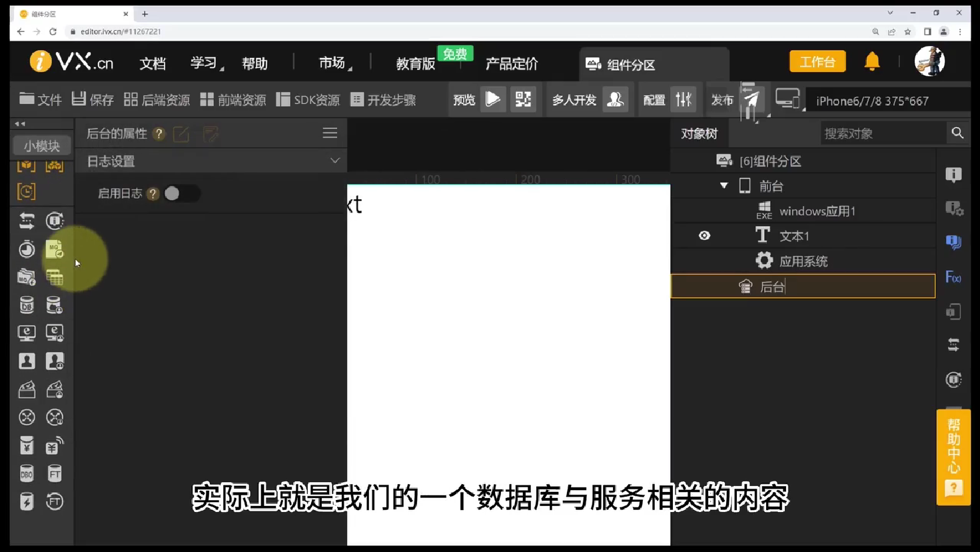This screenshot has width=980, height=552.
Task: Click the 小模块 button
Action: pos(41,145)
